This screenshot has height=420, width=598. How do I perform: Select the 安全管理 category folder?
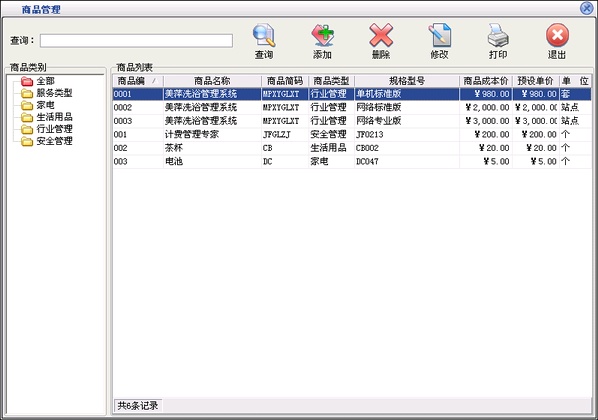pyautogui.click(x=27, y=141)
